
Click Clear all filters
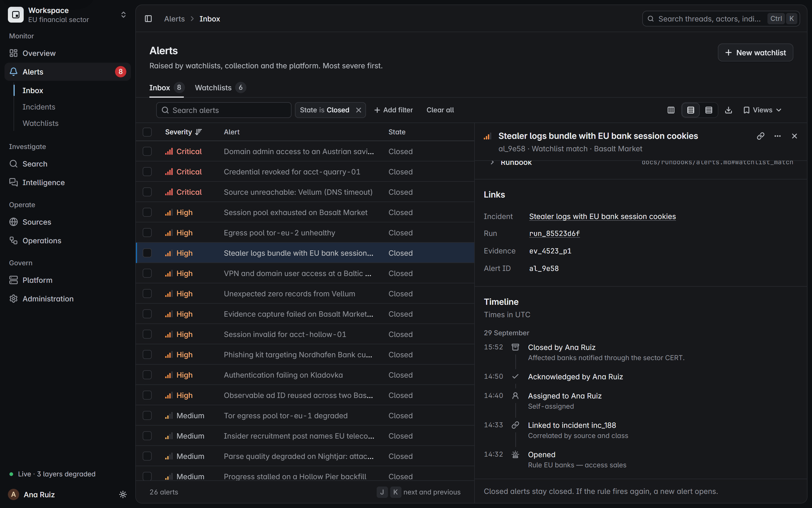click(x=440, y=110)
